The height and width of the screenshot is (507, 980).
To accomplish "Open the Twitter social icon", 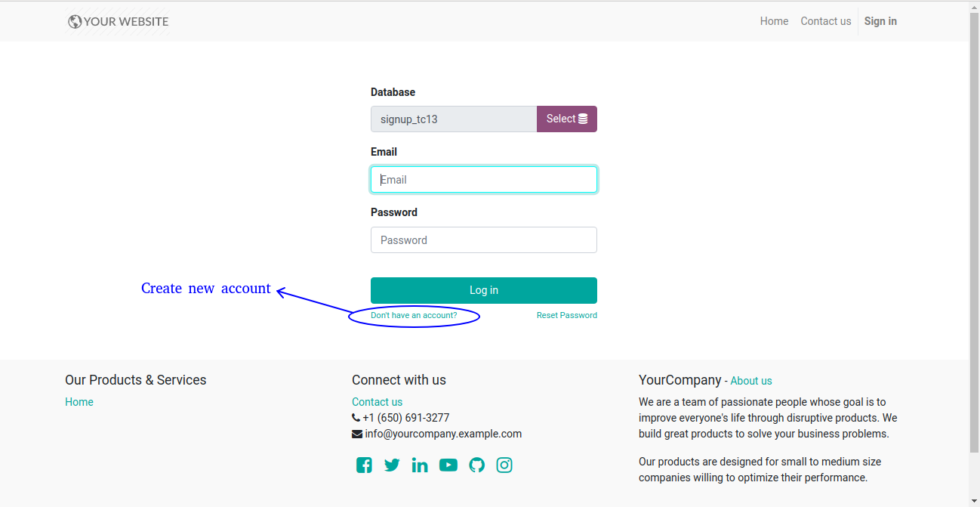I will [x=392, y=465].
